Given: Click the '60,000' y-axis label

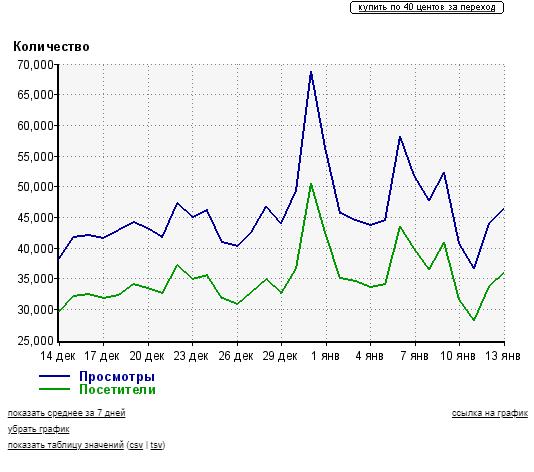Looking at the screenshot, I should pyautogui.click(x=35, y=126).
